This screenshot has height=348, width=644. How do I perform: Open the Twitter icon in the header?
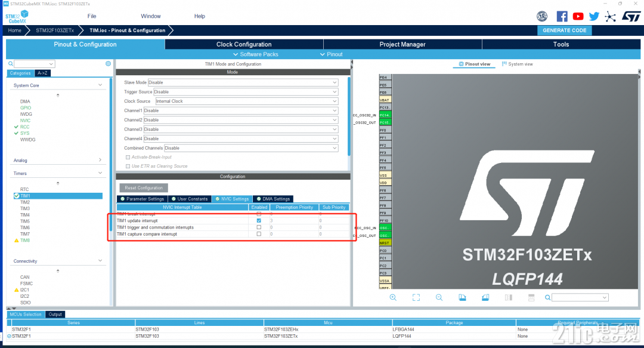click(594, 17)
